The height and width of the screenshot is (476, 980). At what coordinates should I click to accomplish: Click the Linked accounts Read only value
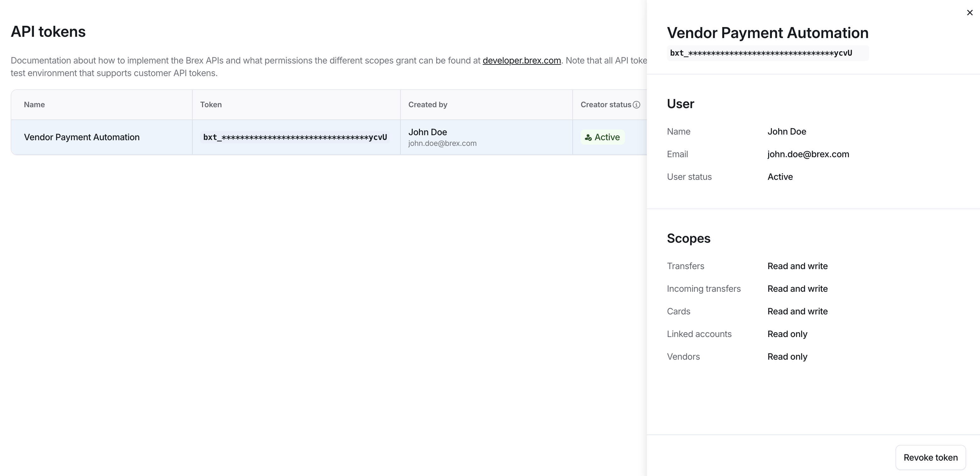(787, 334)
